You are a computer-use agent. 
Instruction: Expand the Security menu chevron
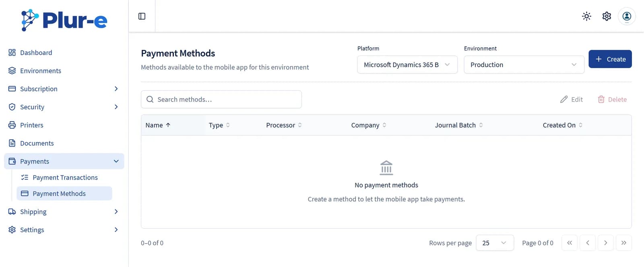coord(116,107)
